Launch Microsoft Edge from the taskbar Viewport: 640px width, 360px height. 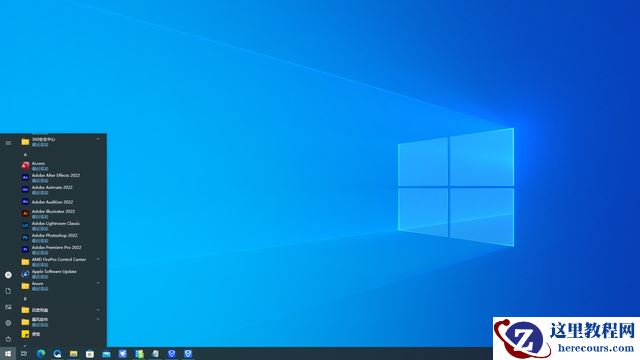coord(41,353)
